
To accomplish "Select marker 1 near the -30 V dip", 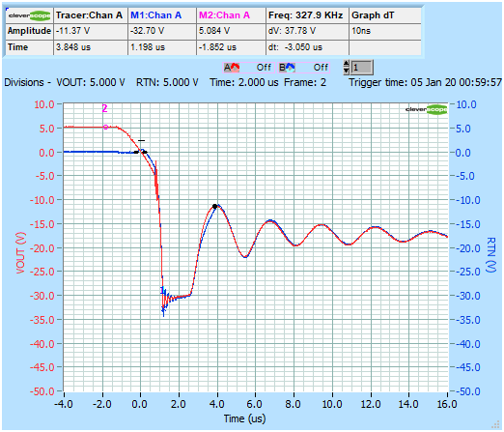I will click(162, 291).
